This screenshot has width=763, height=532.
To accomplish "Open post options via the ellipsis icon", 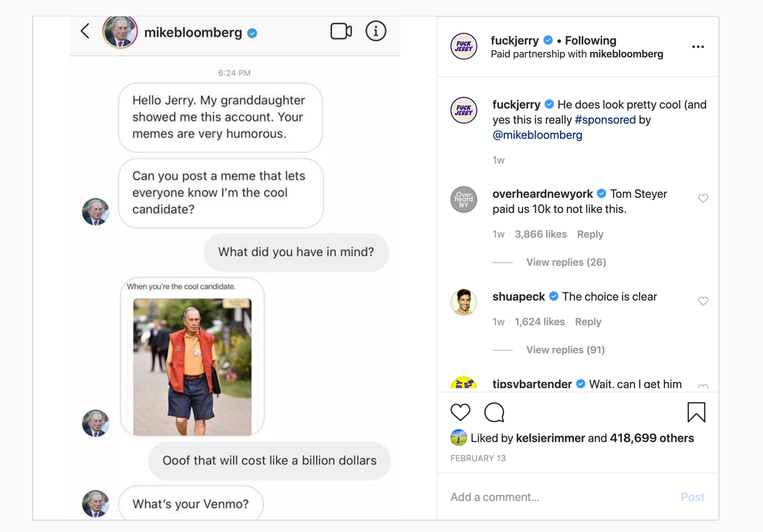I will (x=698, y=47).
